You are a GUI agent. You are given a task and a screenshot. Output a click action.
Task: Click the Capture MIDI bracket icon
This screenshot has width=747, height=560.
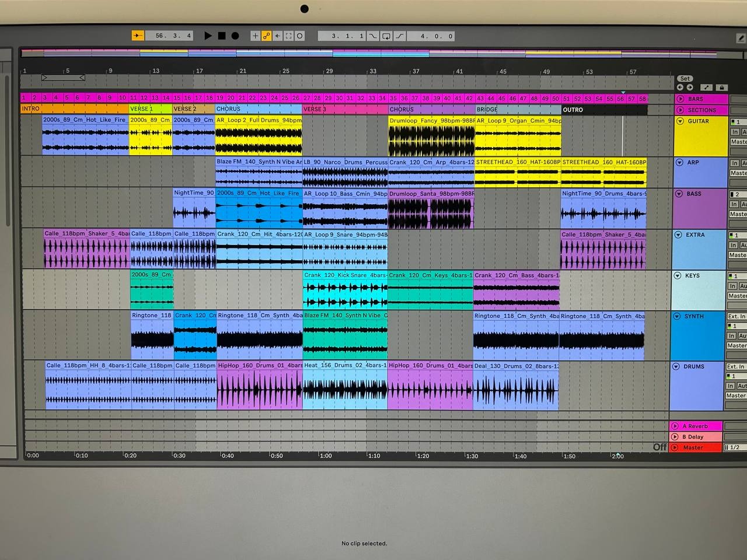pyautogui.click(x=289, y=36)
